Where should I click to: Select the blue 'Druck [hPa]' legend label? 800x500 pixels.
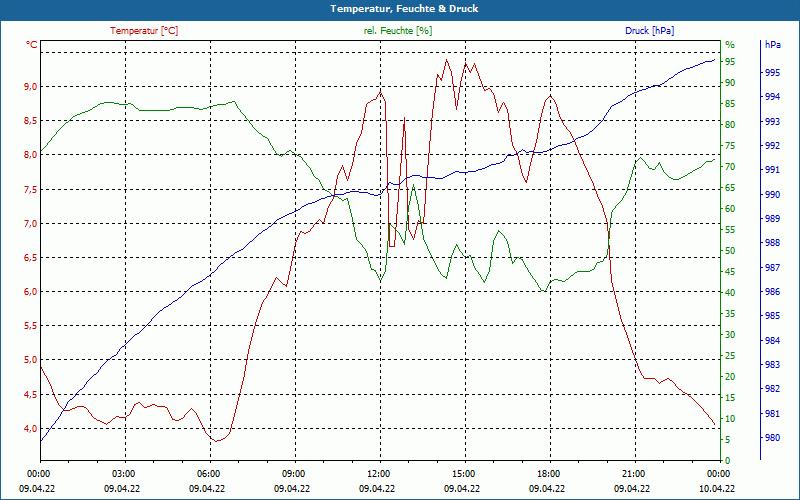pyautogui.click(x=649, y=31)
